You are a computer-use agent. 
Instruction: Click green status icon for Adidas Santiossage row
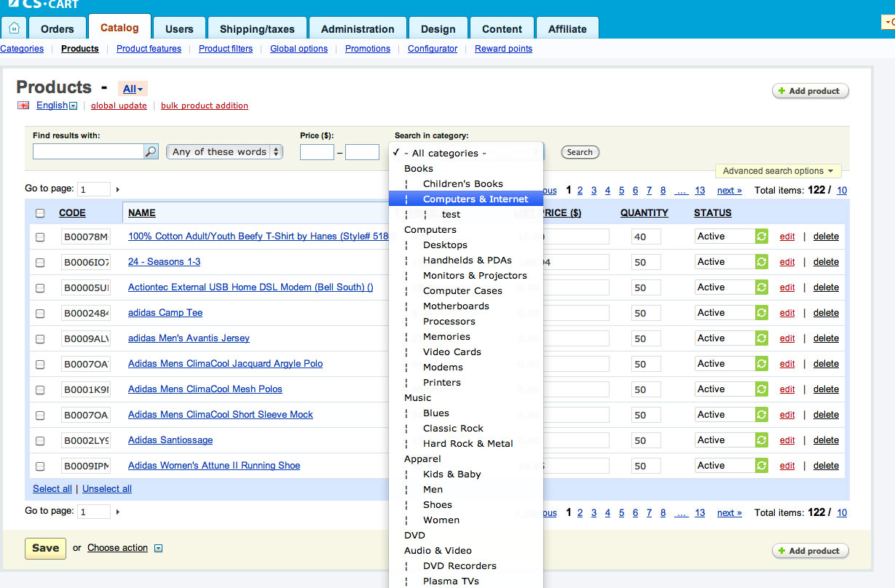(x=762, y=440)
